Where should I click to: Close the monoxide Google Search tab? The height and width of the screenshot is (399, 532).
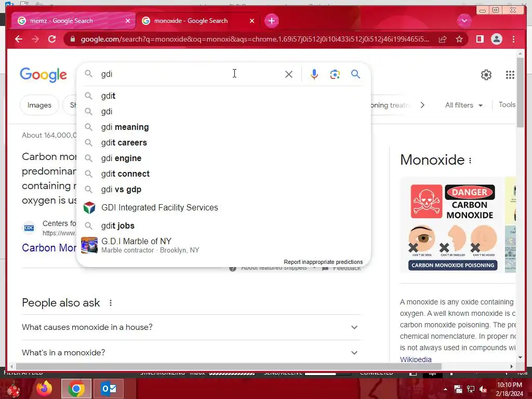252,21
